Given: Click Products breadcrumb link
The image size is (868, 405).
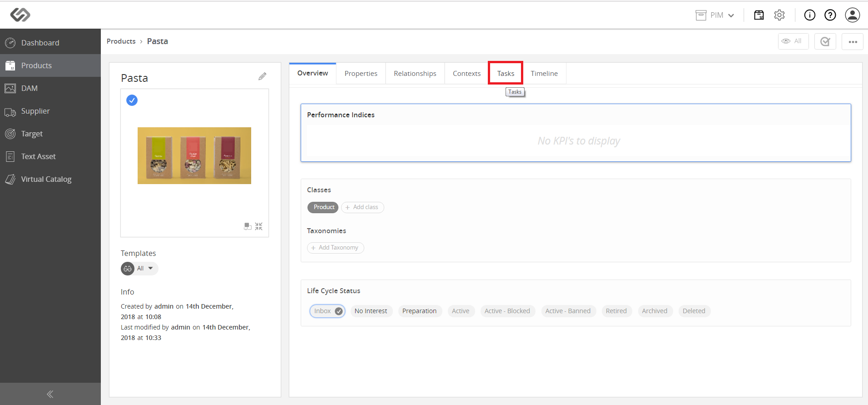Looking at the screenshot, I should tap(121, 41).
